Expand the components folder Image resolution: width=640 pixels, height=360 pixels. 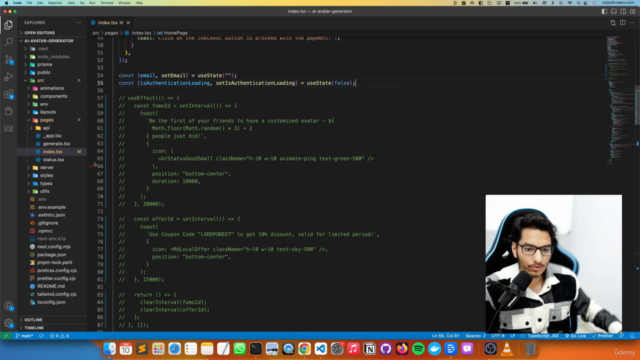[x=53, y=96]
